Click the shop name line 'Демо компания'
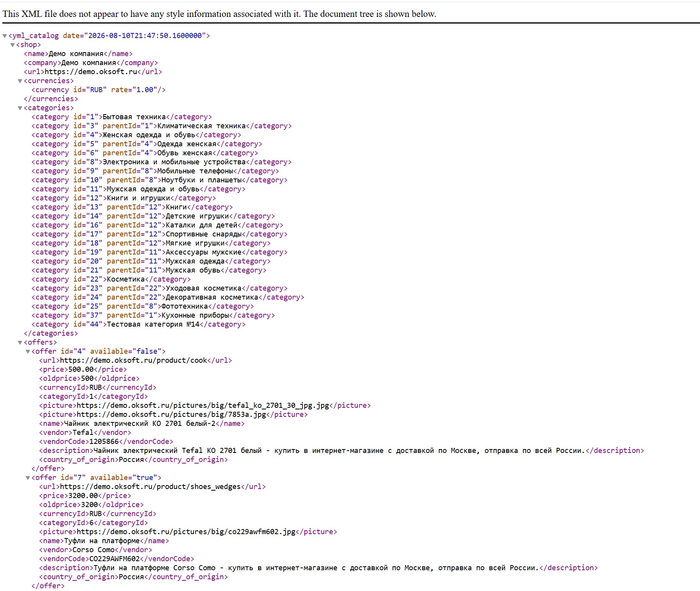 coord(78,54)
